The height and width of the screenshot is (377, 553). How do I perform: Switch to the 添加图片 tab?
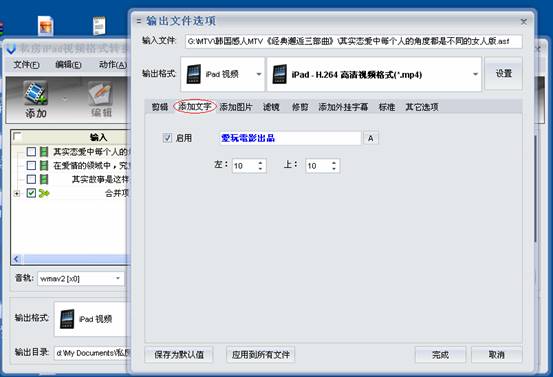236,107
